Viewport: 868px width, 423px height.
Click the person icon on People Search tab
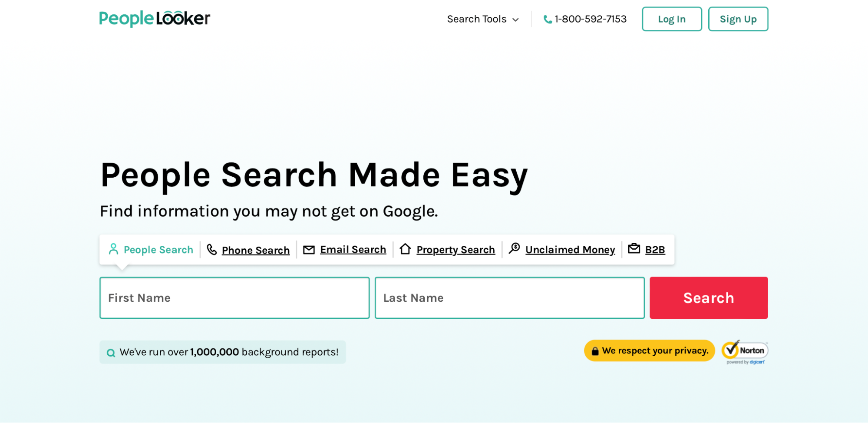click(113, 249)
